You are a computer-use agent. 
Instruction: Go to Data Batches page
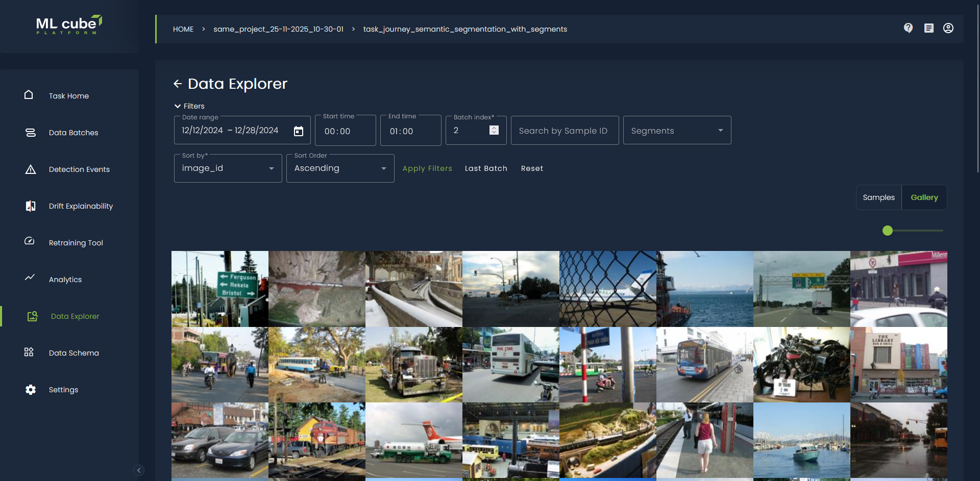pos(73,133)
